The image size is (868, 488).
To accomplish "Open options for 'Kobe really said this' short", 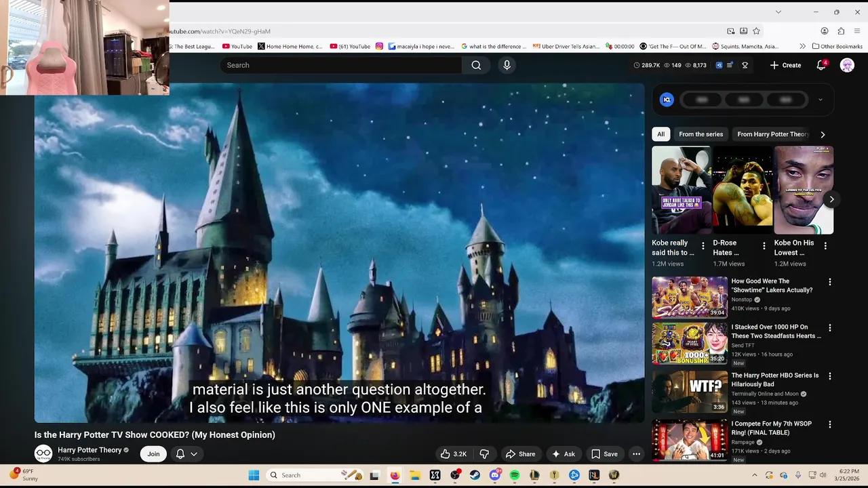I will point(703,246).
